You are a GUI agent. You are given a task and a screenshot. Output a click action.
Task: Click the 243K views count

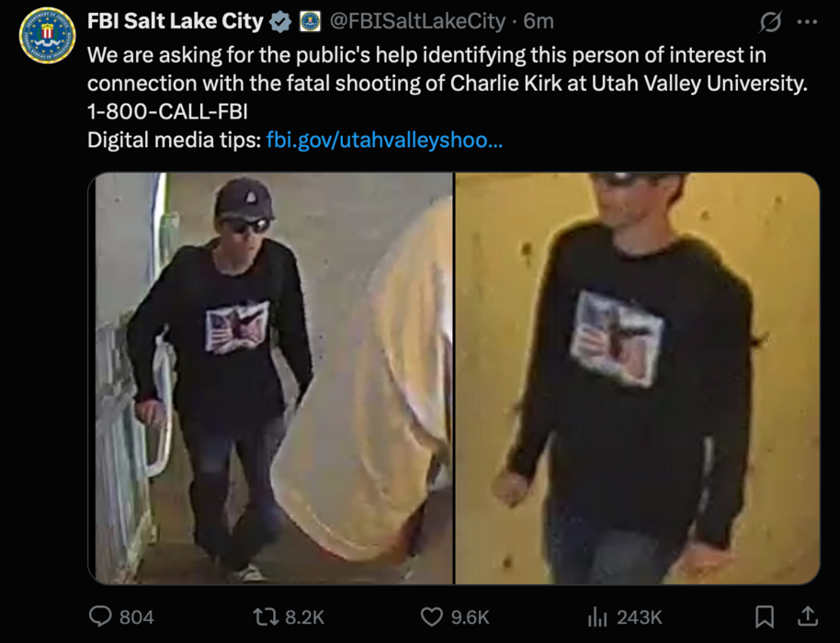pyautogui.click(x=639, y=617)
